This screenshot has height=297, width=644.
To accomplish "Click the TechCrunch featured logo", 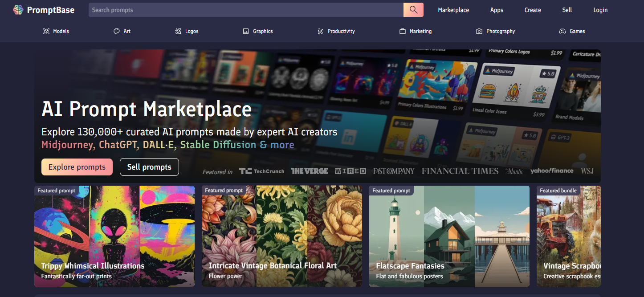I will (x=262, y=171).
